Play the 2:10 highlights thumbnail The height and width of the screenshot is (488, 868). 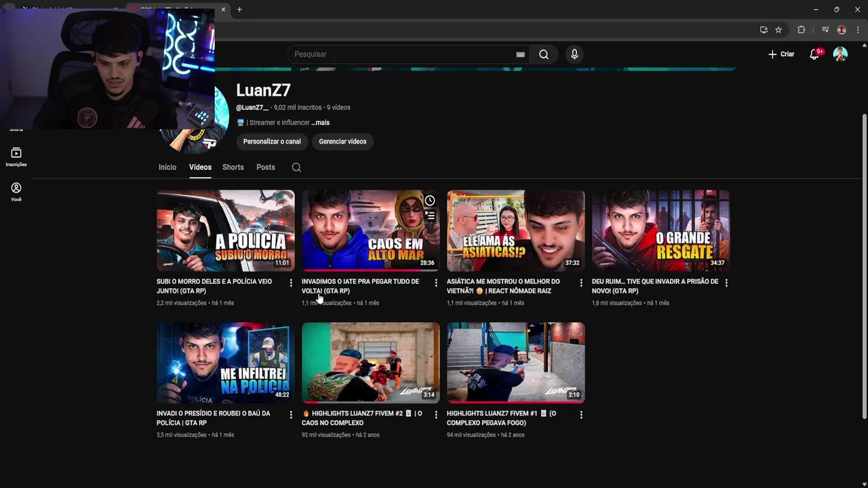tap(516, 363)
